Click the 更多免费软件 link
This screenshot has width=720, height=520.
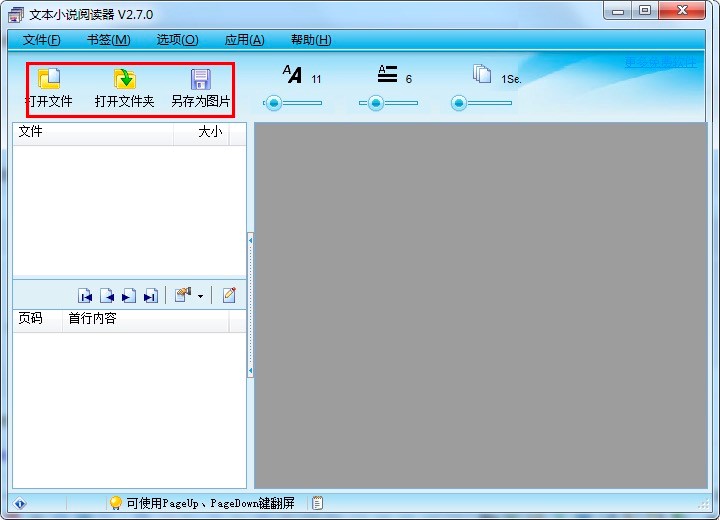660,62
